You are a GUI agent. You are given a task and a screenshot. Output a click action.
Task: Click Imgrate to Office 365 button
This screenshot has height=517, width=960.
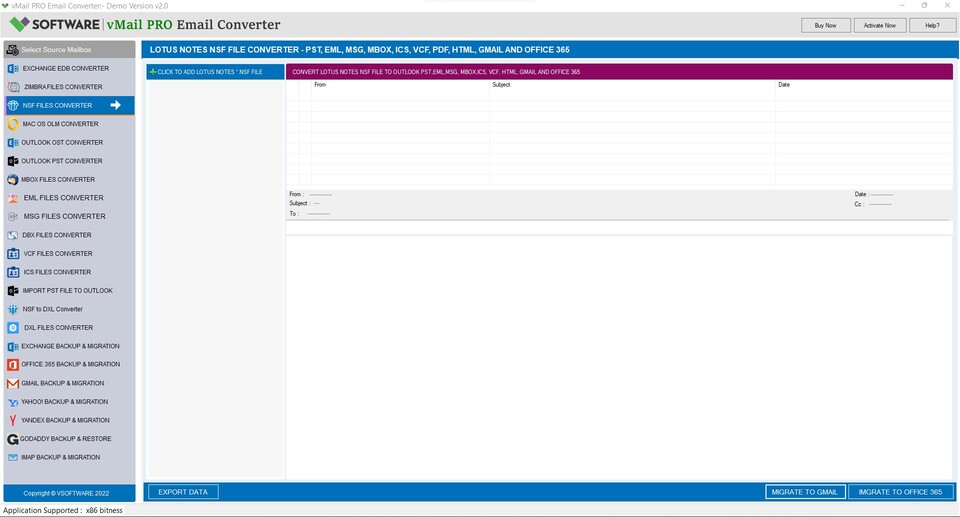tap(901, 492)
